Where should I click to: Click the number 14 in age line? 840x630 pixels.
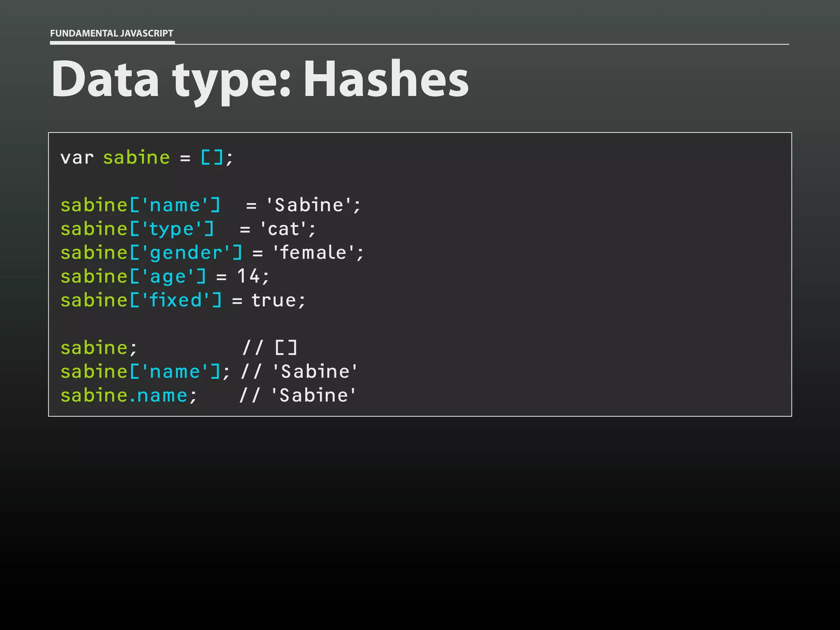click(248, 276)
